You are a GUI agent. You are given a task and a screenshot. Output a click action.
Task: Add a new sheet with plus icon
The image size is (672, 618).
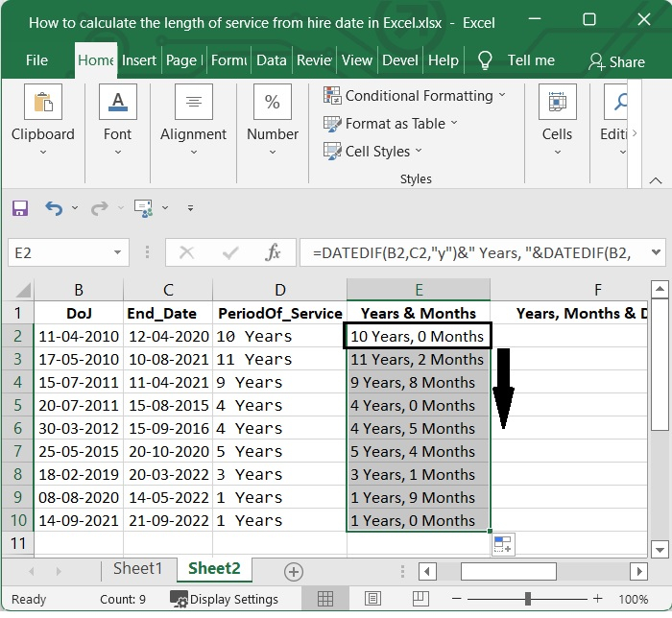(x=294, y=571)
